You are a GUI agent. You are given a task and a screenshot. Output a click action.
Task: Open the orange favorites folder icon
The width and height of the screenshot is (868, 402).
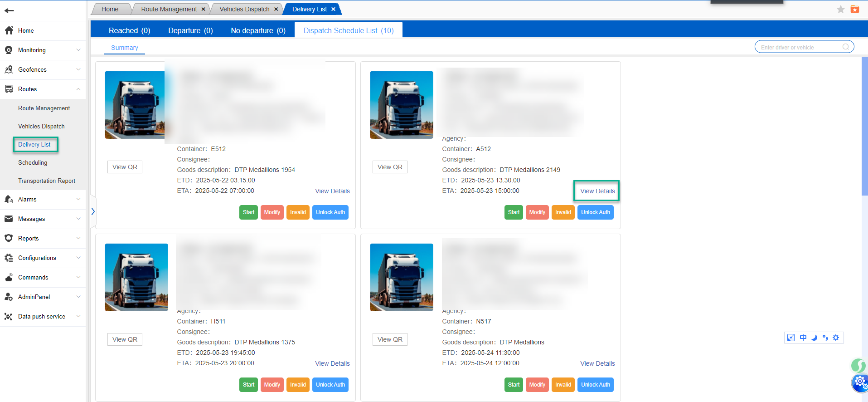(855, 10)
